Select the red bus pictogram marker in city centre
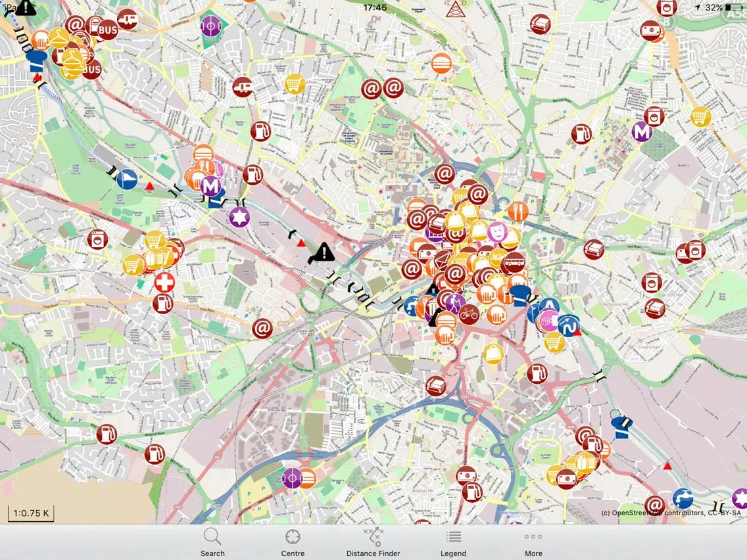Viewport: 747px width, 560px height. click(x=514, y=262)
